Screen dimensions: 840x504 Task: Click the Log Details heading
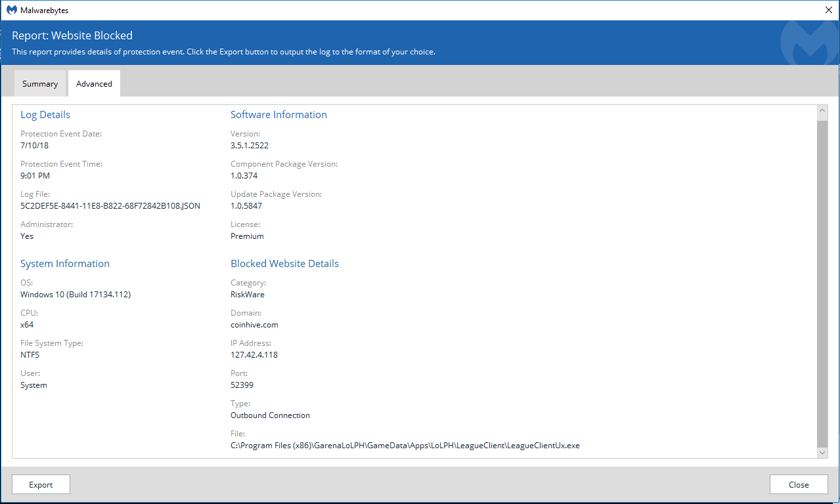45,115
